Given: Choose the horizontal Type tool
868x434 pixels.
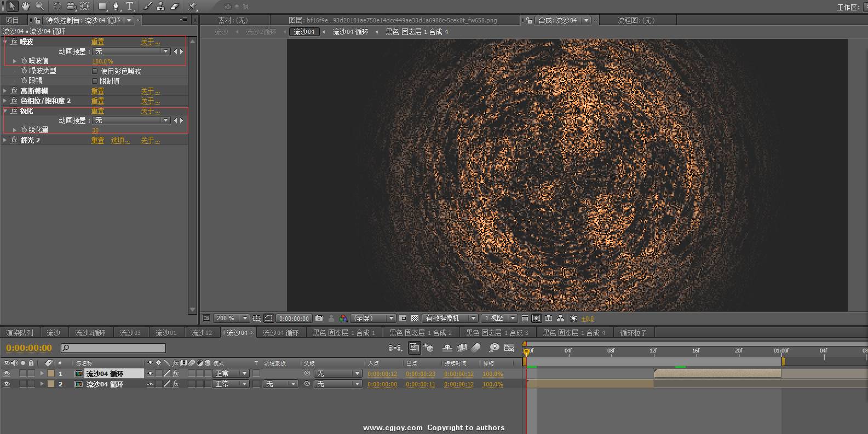Looking at the screenshot, I should coord(130,6).
